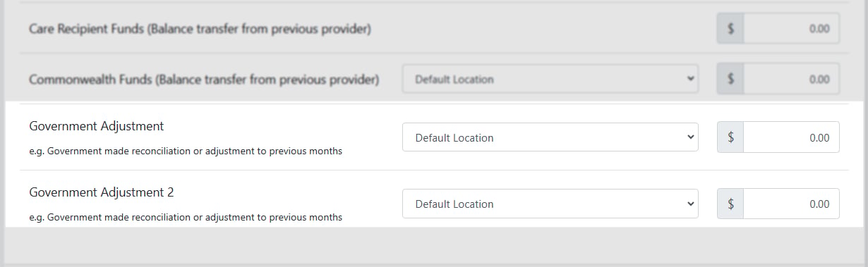Open the Government Adjustment location dropdown
Viewport: 868px width, 267px height.
tap(550, 137)
